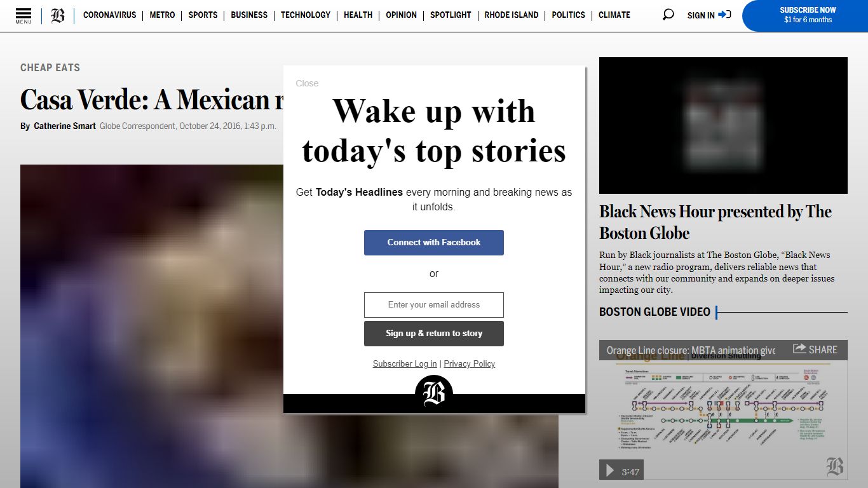Share the Orange Line video
This screenshot has height=488, width=868.
(815, 349)
